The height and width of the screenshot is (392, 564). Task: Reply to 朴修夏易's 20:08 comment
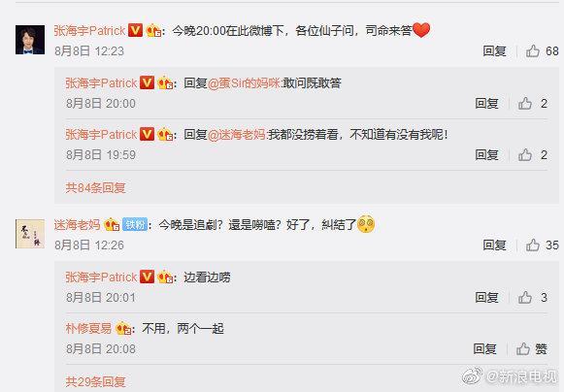(484, 349)
